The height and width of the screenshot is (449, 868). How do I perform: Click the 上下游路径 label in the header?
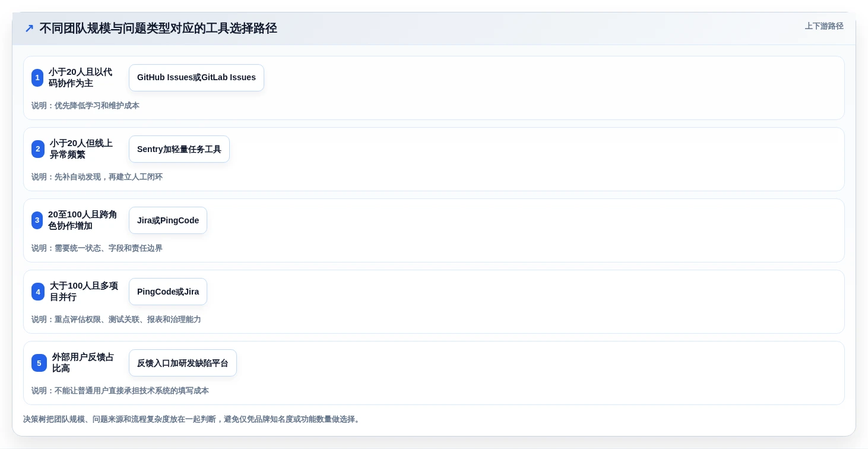pos(824,26)
